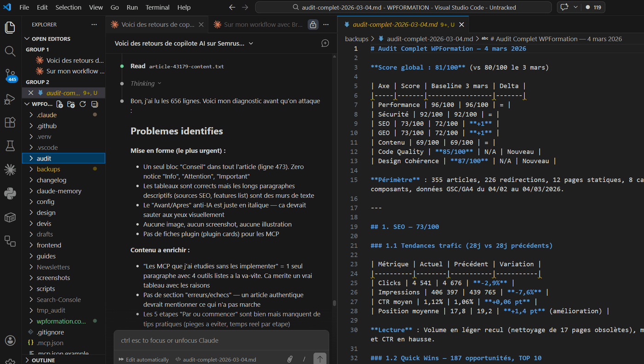Attach a file with the paperclip icon
The width and height of the screenshot is (644, 364).
pyautogui.click(x=290, y=359)
